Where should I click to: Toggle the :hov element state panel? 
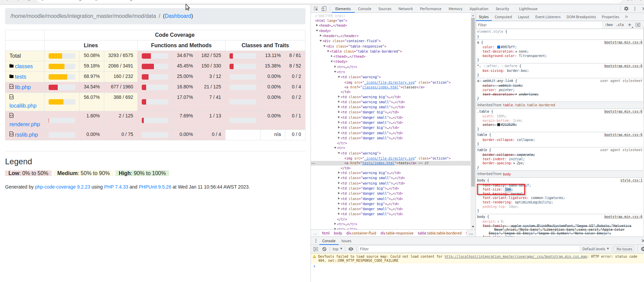[x=609, y=25]
